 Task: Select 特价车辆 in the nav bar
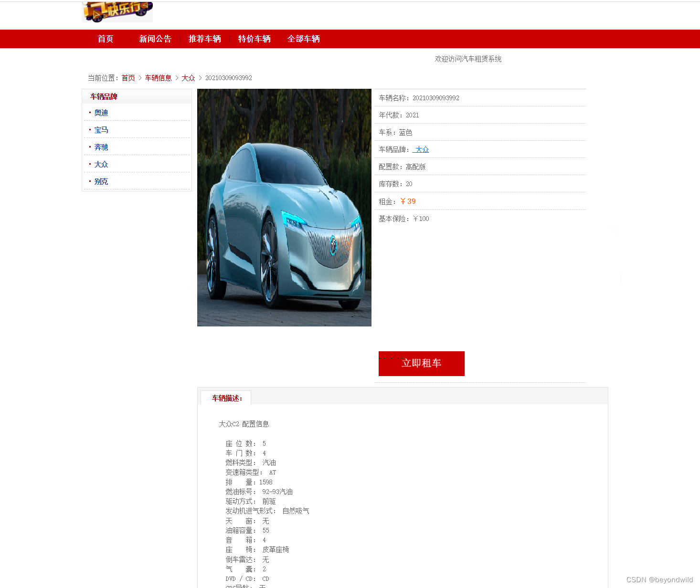pos(255,39)
